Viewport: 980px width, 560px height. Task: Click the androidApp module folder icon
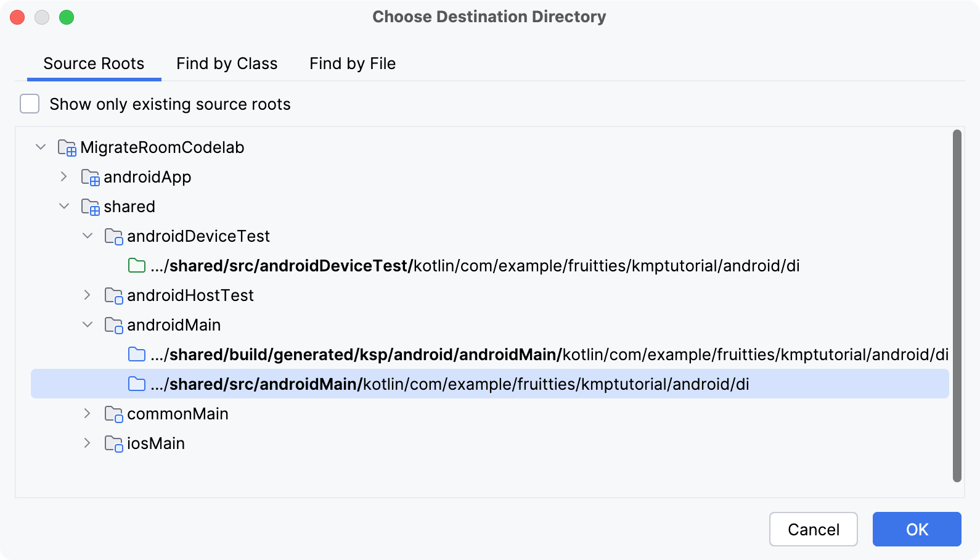pos(90,178)
